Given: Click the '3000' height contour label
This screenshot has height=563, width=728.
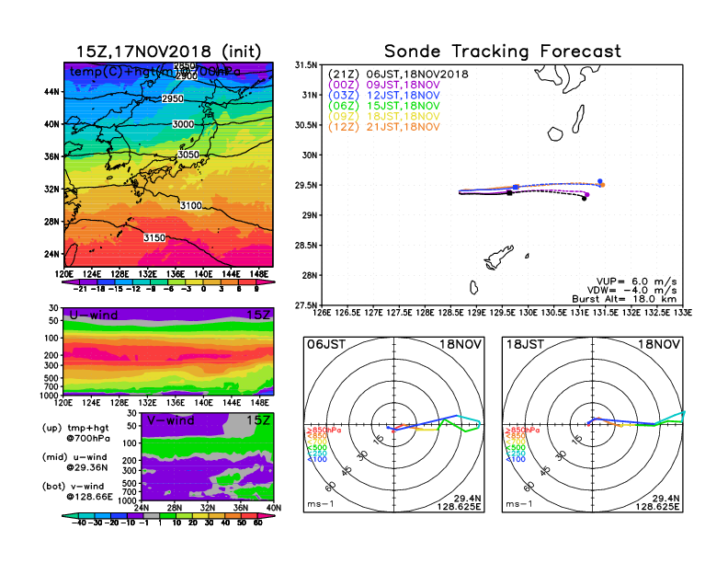Looking at the screenshot, I should pos(183,124).
